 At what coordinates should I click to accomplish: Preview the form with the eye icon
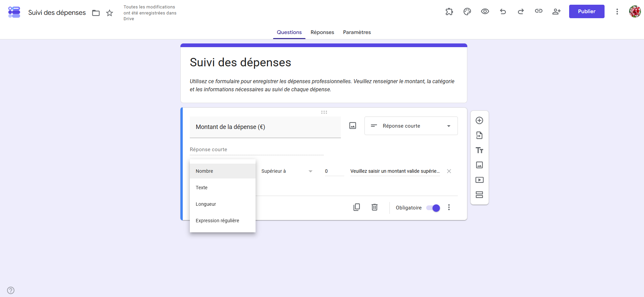point(485,11)
